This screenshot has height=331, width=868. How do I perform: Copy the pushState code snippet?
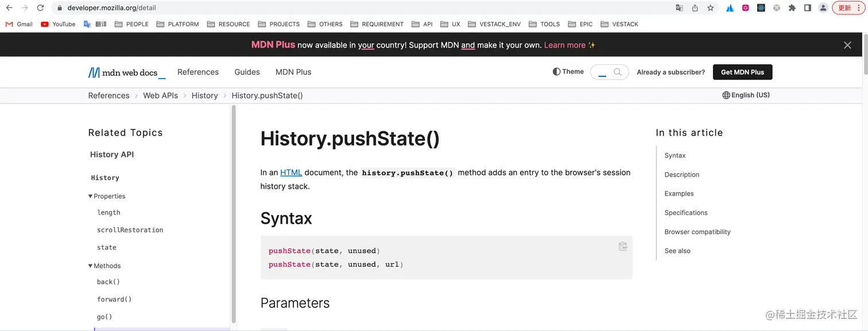[x=623, y=246]
